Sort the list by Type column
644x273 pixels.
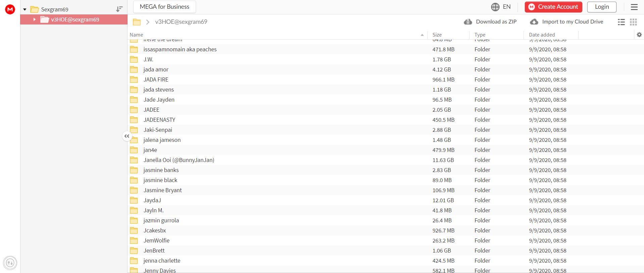point(480,35)
